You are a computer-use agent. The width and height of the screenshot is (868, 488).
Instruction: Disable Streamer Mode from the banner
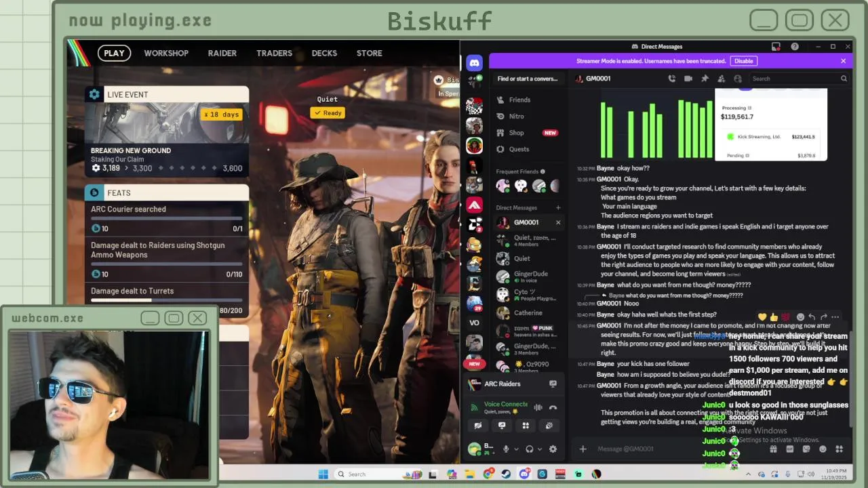point(744,61)
